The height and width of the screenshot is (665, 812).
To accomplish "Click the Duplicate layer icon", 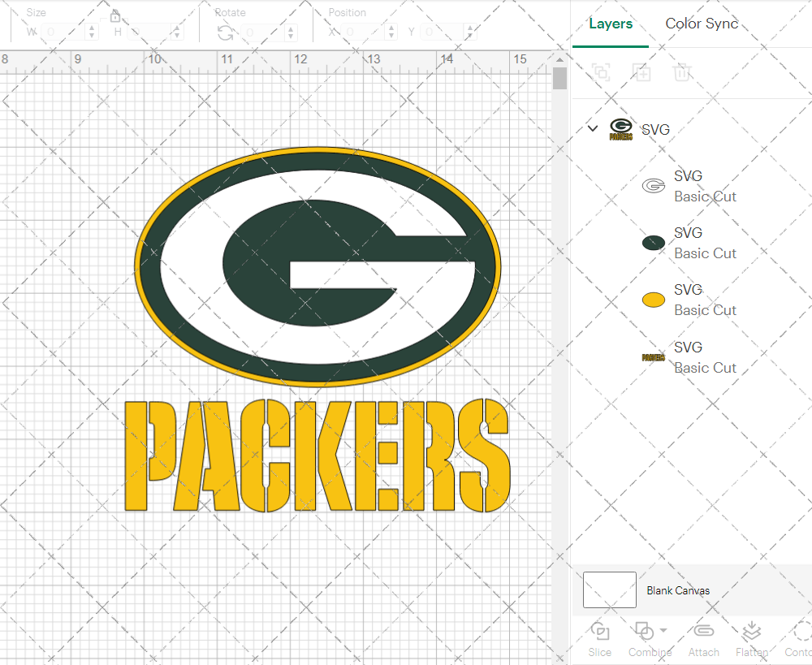I will click(641, 72).
